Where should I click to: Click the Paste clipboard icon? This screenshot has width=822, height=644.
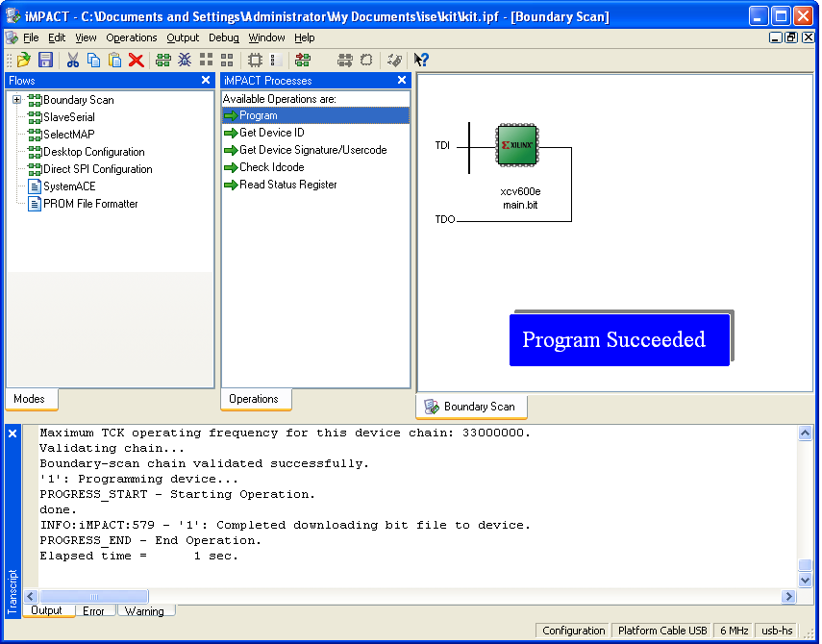point(114,60)
